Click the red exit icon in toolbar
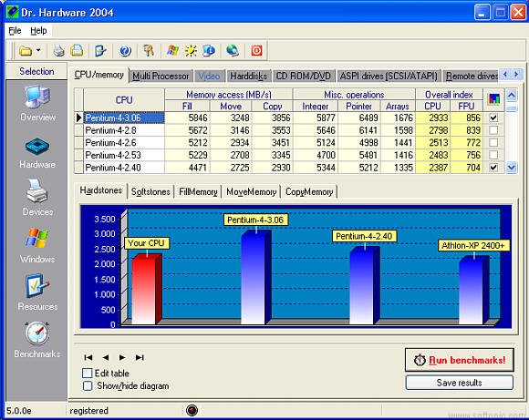 (x=256, y=50)
